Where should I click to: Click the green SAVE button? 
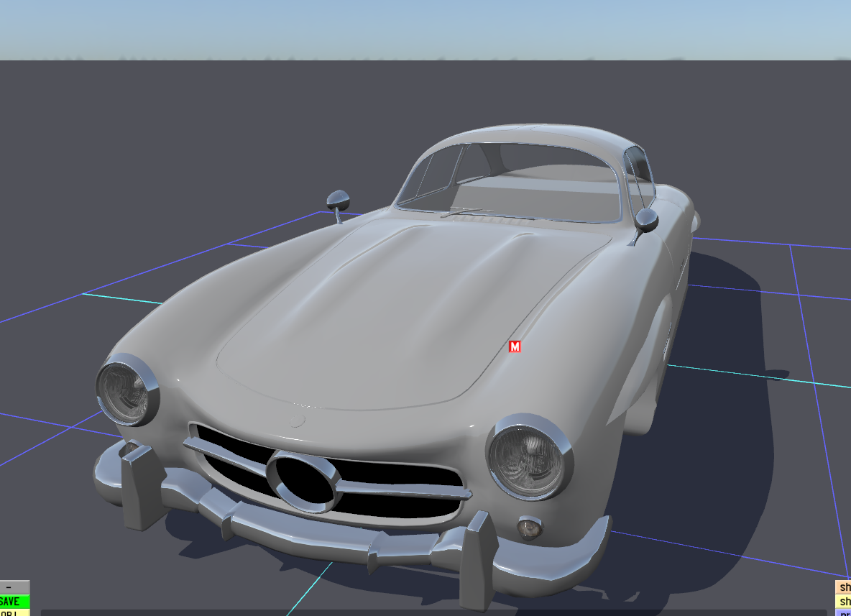point(14,602)
